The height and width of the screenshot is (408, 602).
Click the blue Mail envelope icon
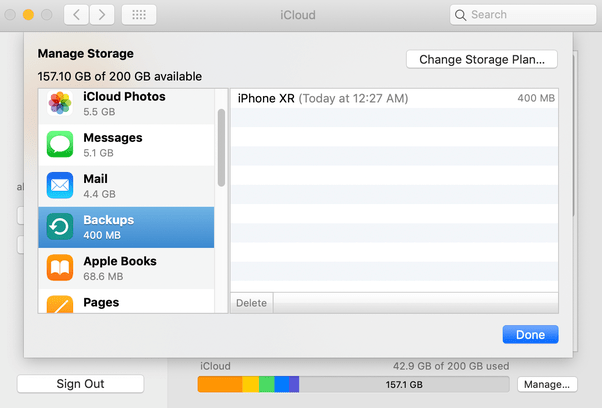pos(60,185)
